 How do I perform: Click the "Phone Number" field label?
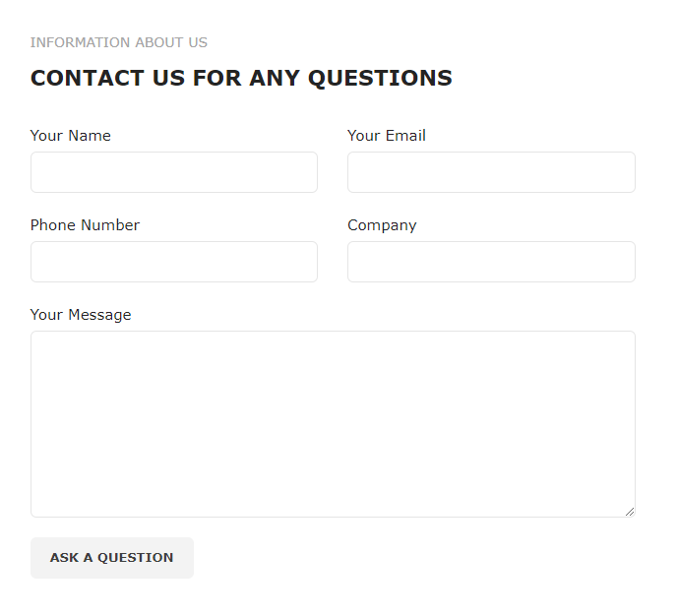pyautogui.click(x=85, y=225)
